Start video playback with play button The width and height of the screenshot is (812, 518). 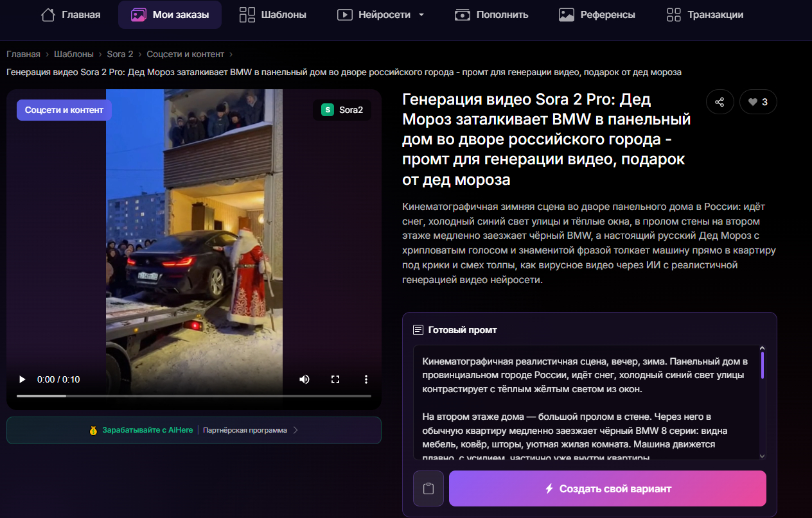coord(22,379)
